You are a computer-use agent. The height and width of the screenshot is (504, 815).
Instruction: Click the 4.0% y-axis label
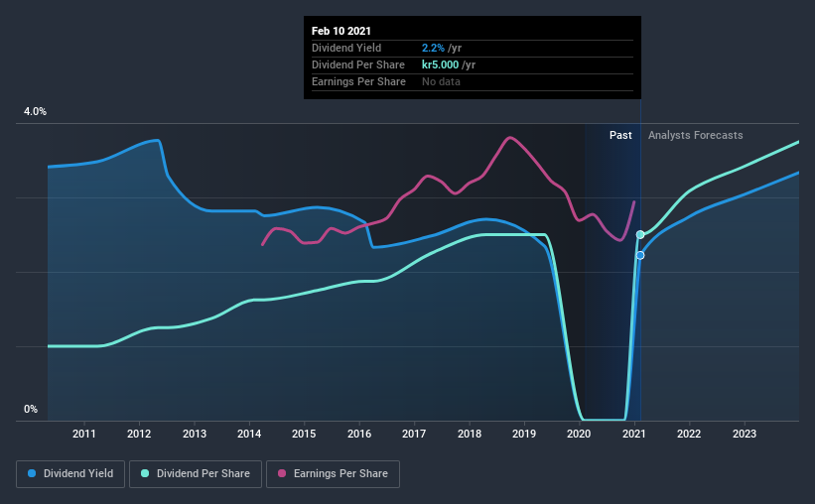[35, 112]
